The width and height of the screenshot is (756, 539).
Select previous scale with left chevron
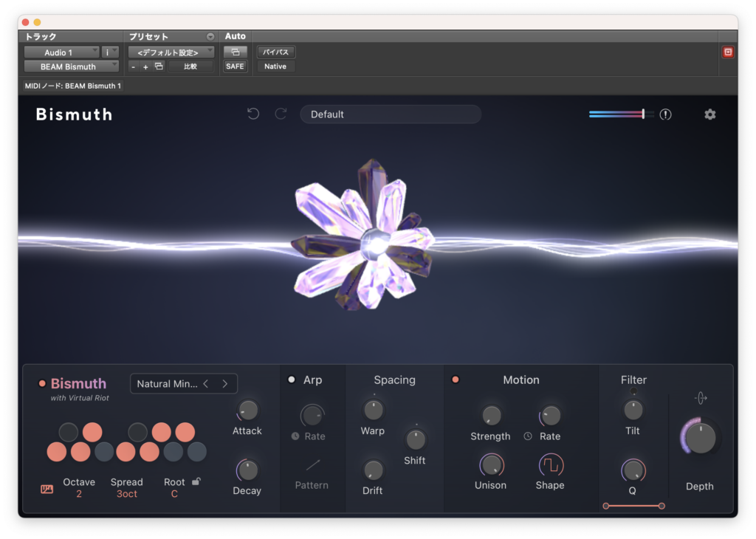[206, 383]
